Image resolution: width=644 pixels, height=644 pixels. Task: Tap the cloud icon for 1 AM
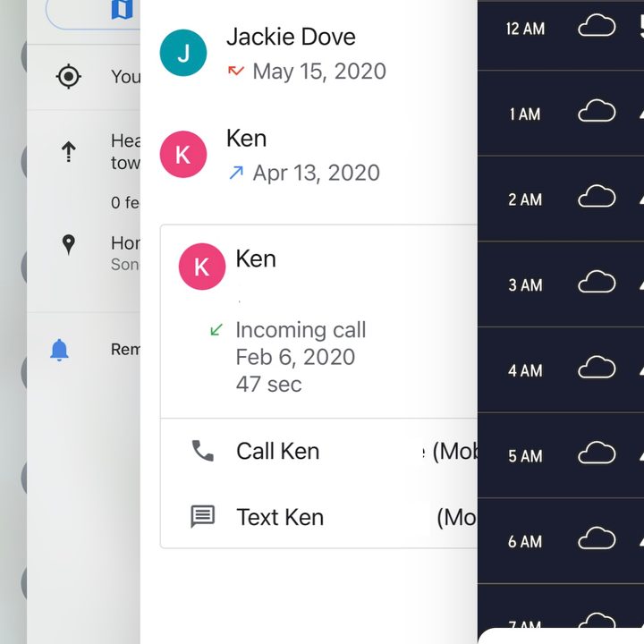[x=597, y=111]
